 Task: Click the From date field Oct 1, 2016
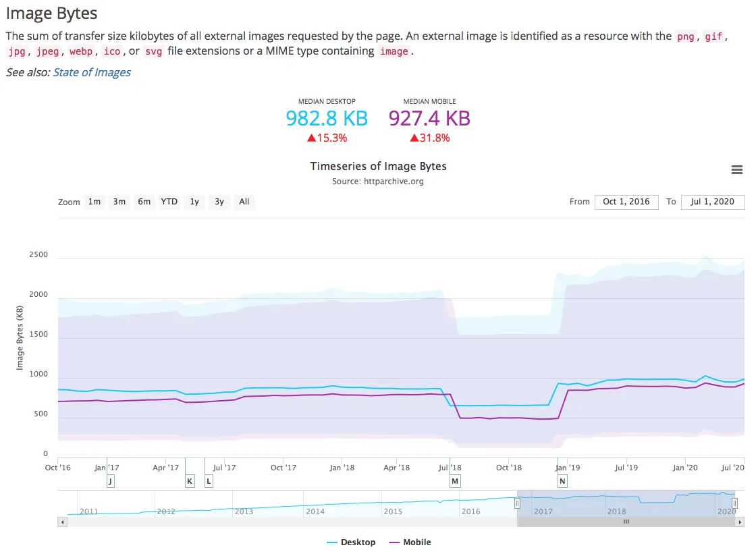[x=626, y=202]
